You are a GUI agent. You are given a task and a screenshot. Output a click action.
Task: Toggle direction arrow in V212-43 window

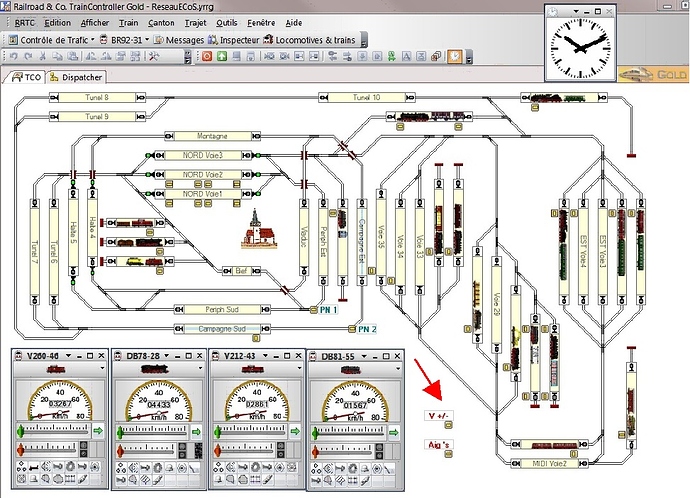coord(295,431)
